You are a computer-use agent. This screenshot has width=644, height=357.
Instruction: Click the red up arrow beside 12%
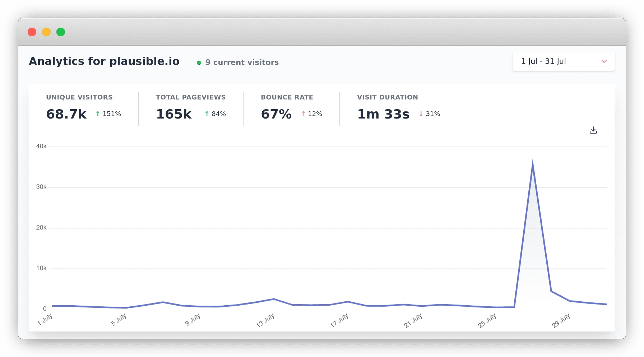pos(303,114)
